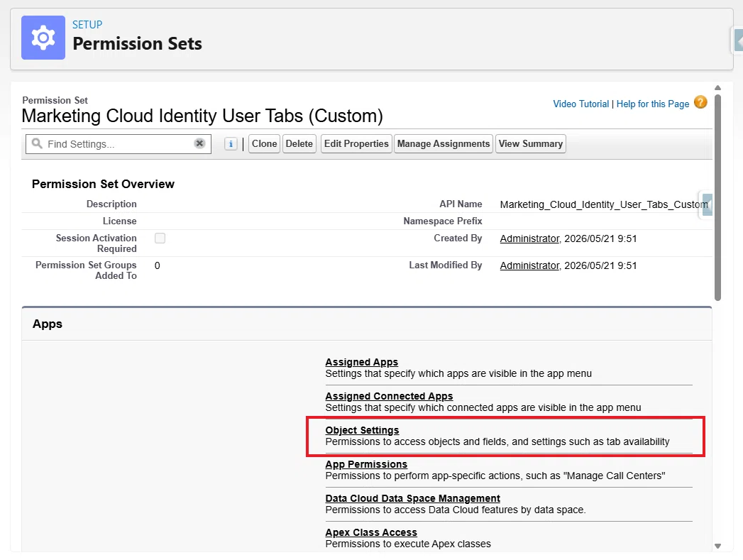Click the SETUP breadcrumb text
This screenshot has width=743, height=560.
click(x=87, y=25)
